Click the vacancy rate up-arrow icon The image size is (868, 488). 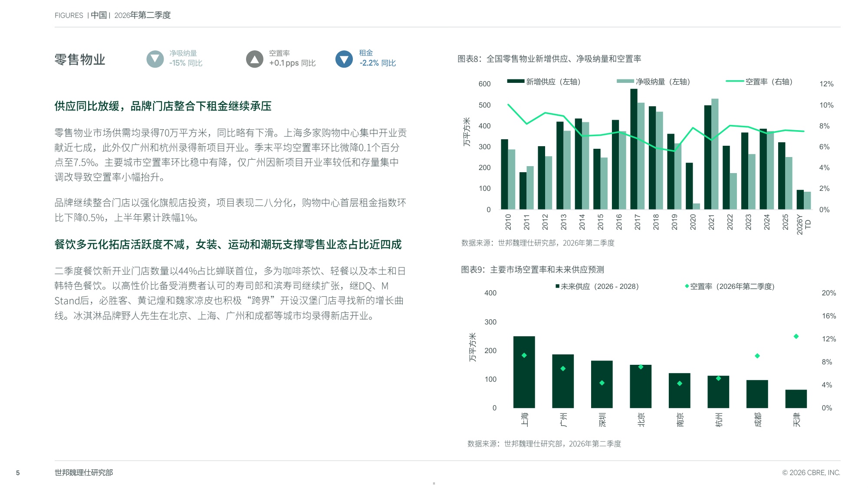click(255, 59)
